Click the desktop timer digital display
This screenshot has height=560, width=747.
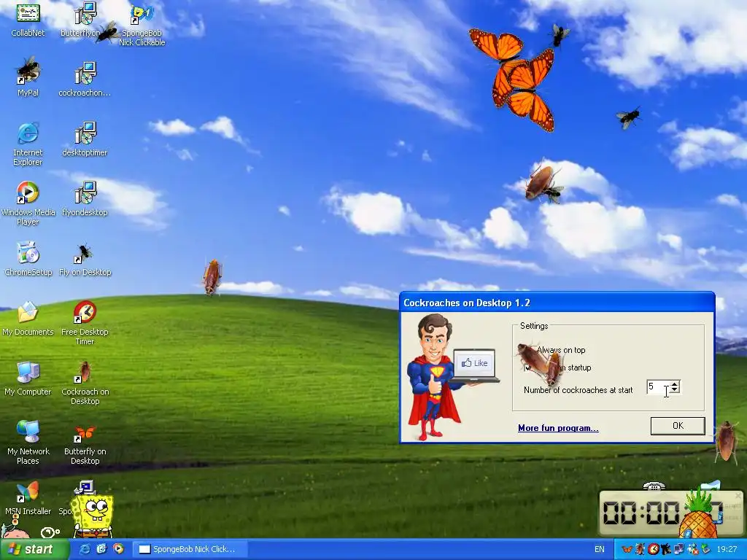671,513
